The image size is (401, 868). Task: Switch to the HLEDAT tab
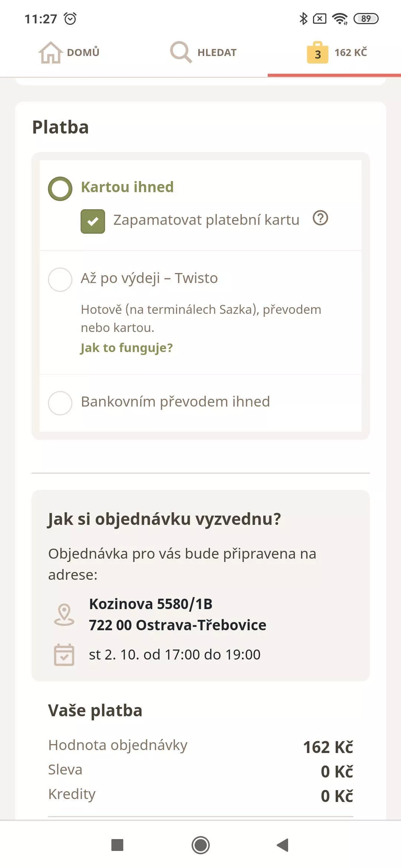click(x=203, y=52)
